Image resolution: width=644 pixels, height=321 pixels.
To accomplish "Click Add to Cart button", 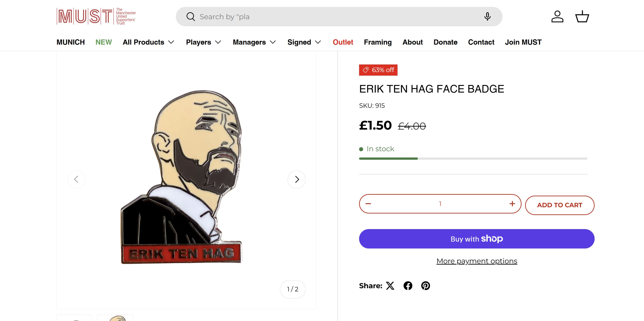I will 560,205.
